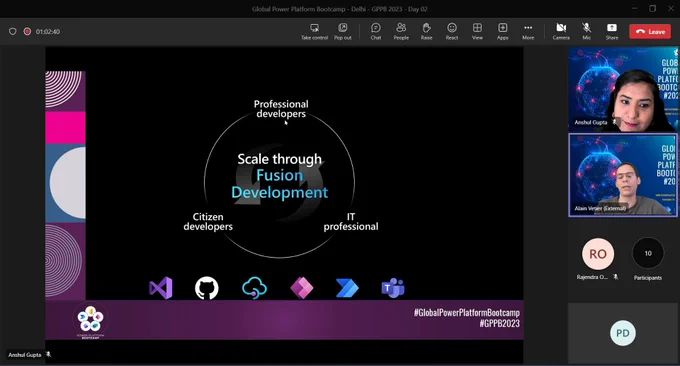Viewport: 680px width, 366px height.
Task: Show the People list
Action: pos(401,32)
